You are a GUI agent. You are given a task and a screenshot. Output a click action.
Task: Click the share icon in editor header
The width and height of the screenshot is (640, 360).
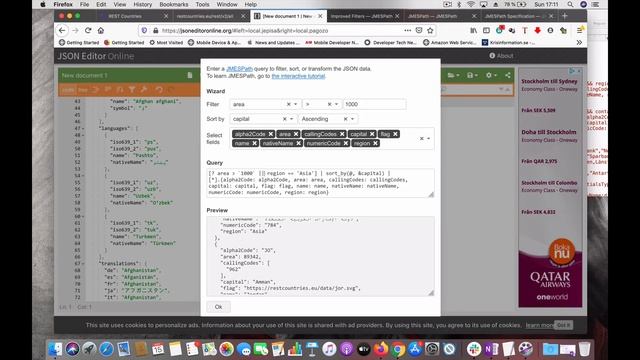508,76
